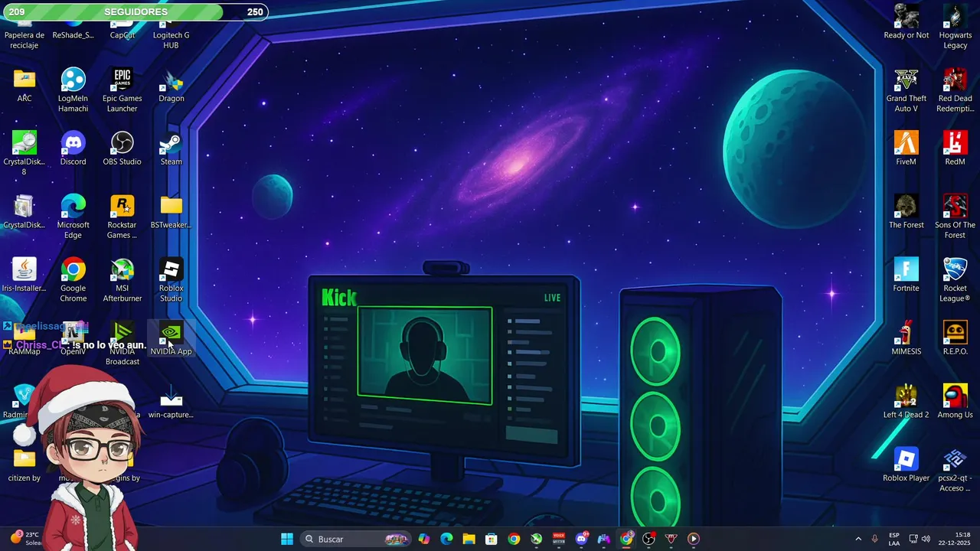Image resolution: width=980 pixels, height=551 pixels.
Task: Switch to OBS Studio in taskbar
Action: pos(649,539)
